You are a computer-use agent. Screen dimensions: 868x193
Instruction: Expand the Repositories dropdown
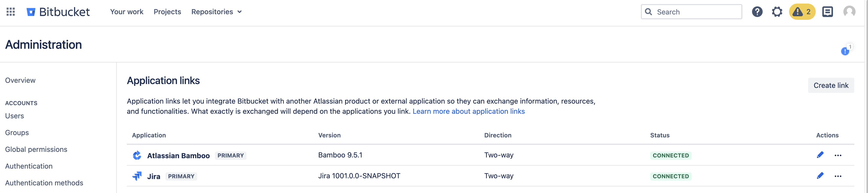click(x=216, y=12)
